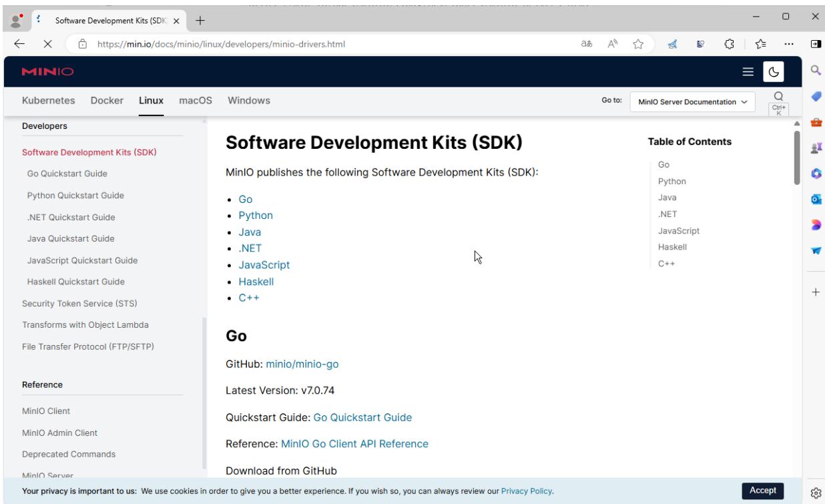Image resolution: width=825 pixels, height=504 pixels.
Task: Open Go Quickstart Guide in sidebar
Action: (x=67, y=174)
